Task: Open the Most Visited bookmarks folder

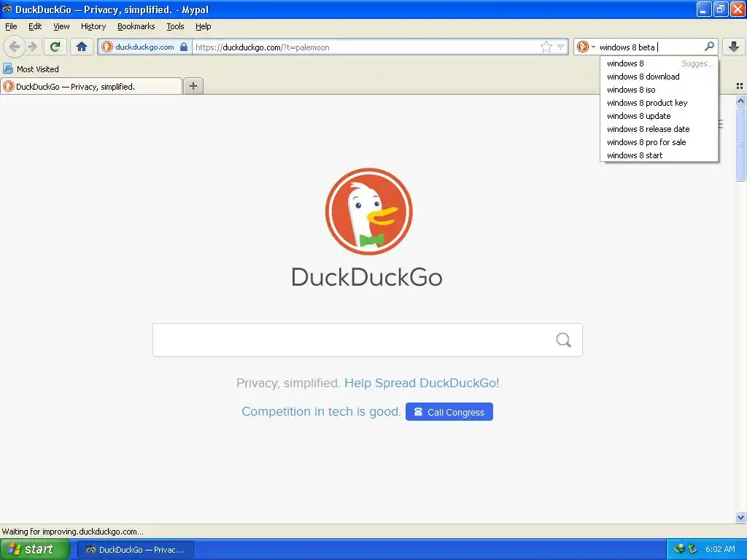Action: coord(31,69)
